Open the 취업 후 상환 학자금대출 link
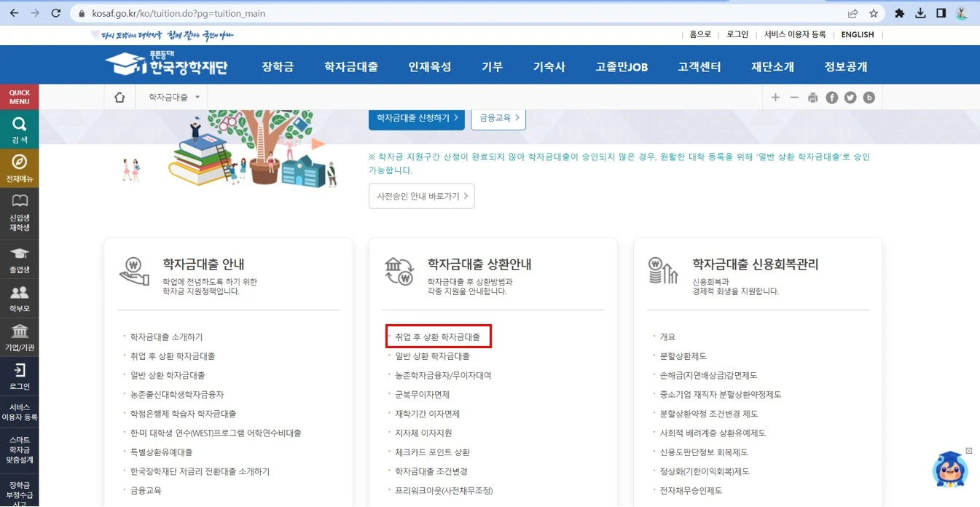This screenshot has height=507, width=980. [437, 336]
